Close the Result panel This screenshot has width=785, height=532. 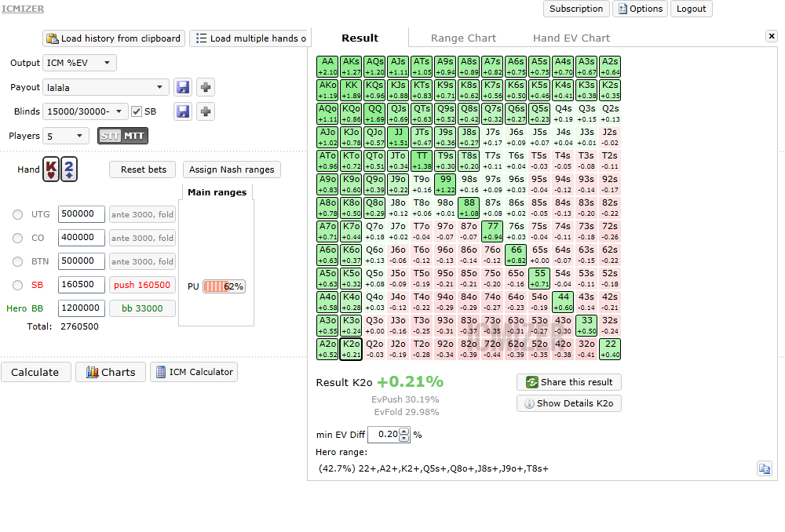tap(771, 36)
